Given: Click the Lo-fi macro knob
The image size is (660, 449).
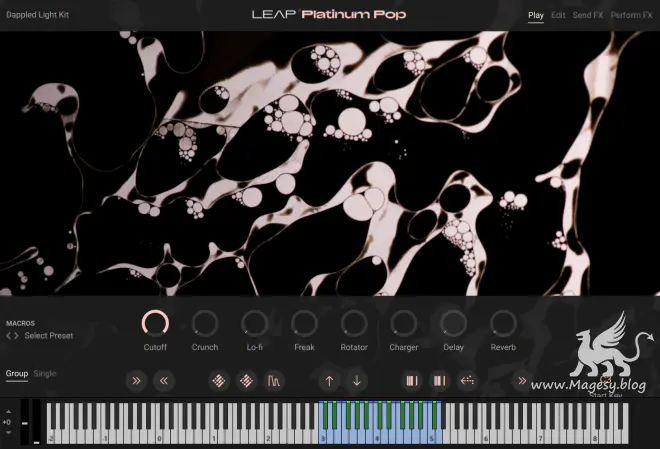Looking at the screenshot, I should (x=255, y=324).
